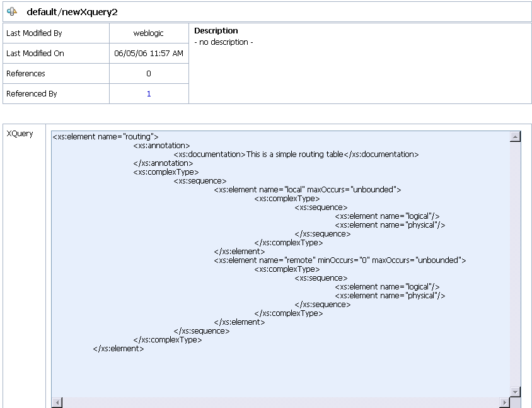Click the line with element name="local"
The image size is (532, 408).
[308, 189]
